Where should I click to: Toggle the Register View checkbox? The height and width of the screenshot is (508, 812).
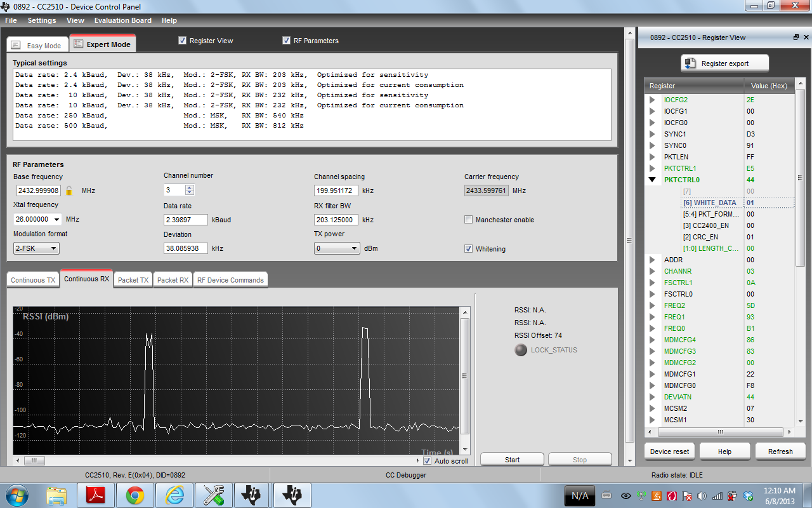pos(183,41)
